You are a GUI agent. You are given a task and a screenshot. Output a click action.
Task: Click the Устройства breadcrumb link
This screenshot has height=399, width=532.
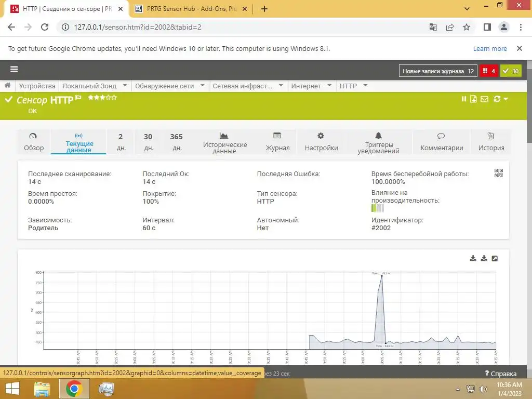37,86
